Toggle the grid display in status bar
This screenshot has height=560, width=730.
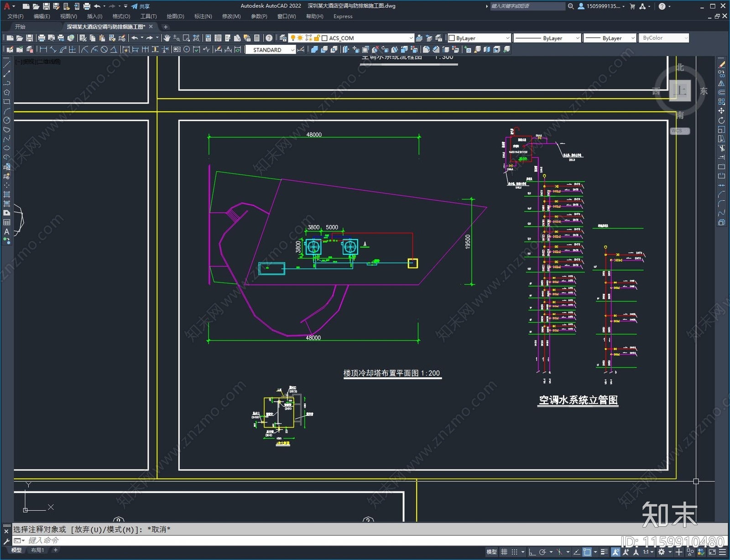tap(504, 552)
